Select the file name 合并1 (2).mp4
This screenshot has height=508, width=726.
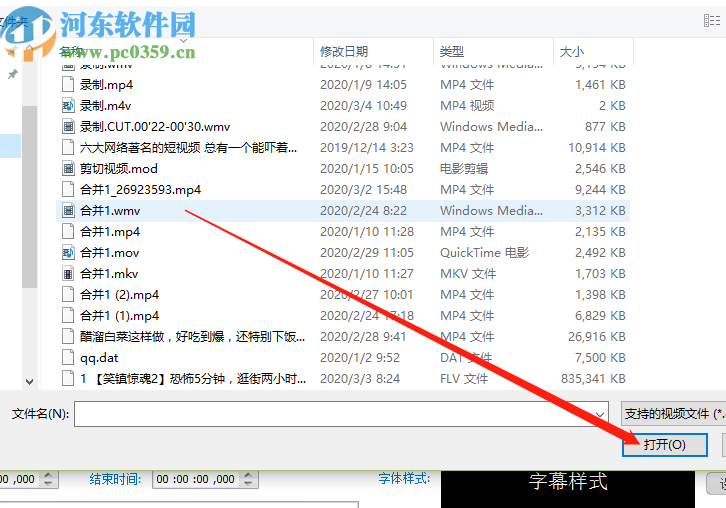[x=119, y=295]
